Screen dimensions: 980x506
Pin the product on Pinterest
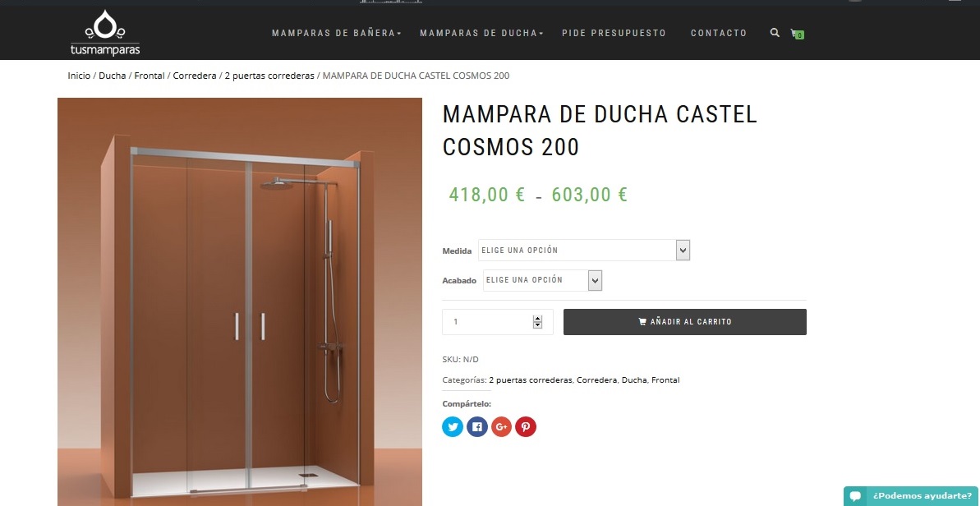526,426
